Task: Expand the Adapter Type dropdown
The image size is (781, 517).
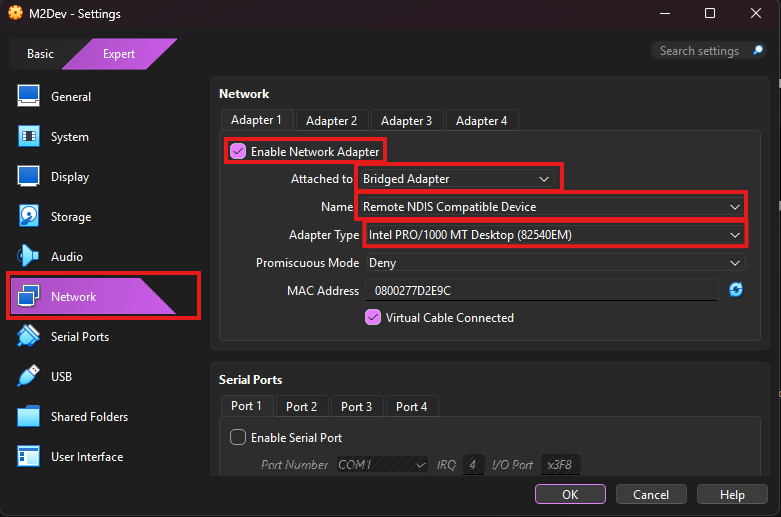Action: 553,235
